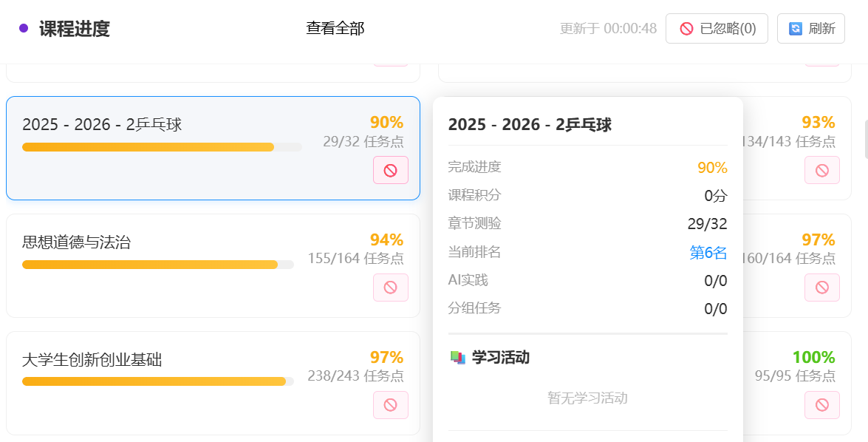Viewport: 868px width, 442px height.
Task: Click the 95/95 任务点 completed course
Action: [794, 375]
